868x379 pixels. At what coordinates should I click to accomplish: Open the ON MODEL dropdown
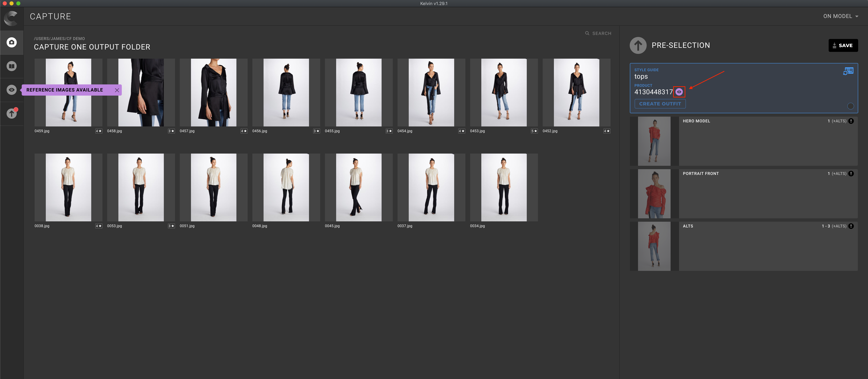[841, 16]
